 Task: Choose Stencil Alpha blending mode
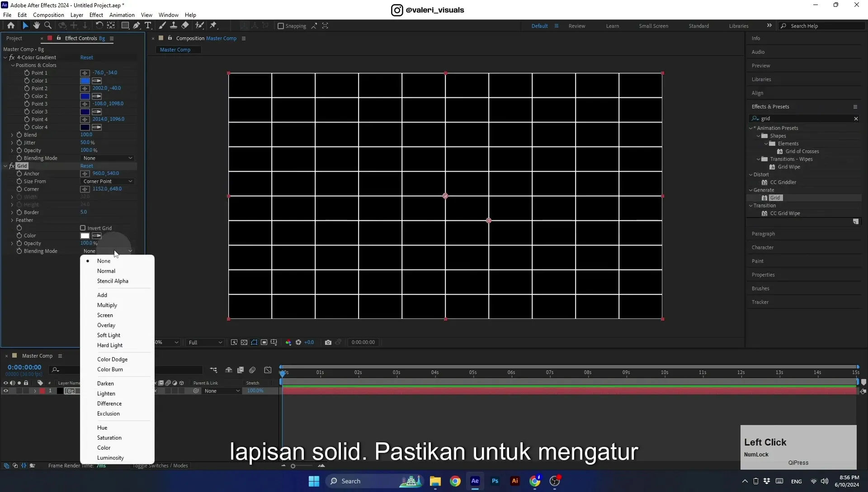point(113,281)
